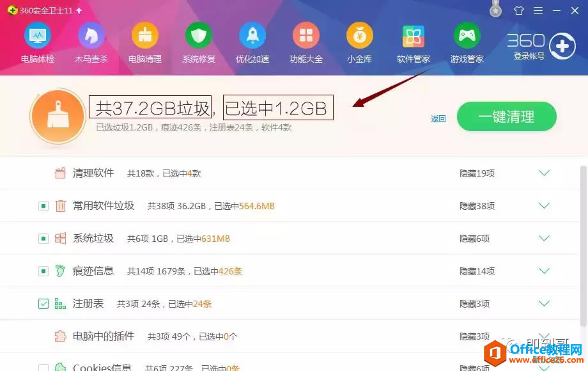Click the 631MB selected size text

[x=215, y=239]
